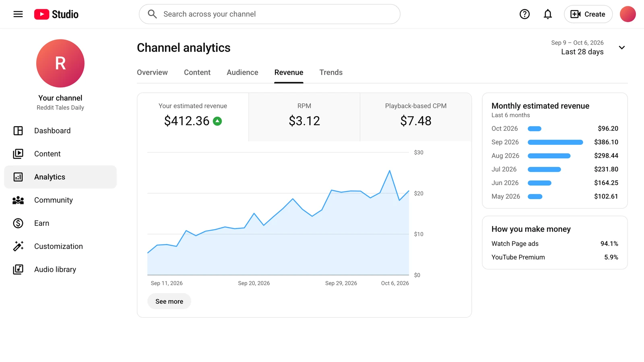Screen dimensions: 644x362
Task: Click the chart peak near $25
Action: 389,171
